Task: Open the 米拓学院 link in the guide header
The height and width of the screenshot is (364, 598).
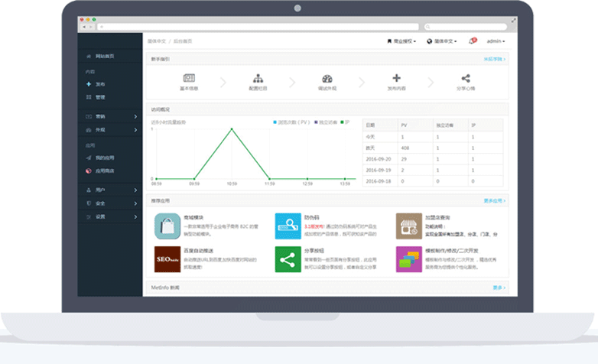Action: 495,59
